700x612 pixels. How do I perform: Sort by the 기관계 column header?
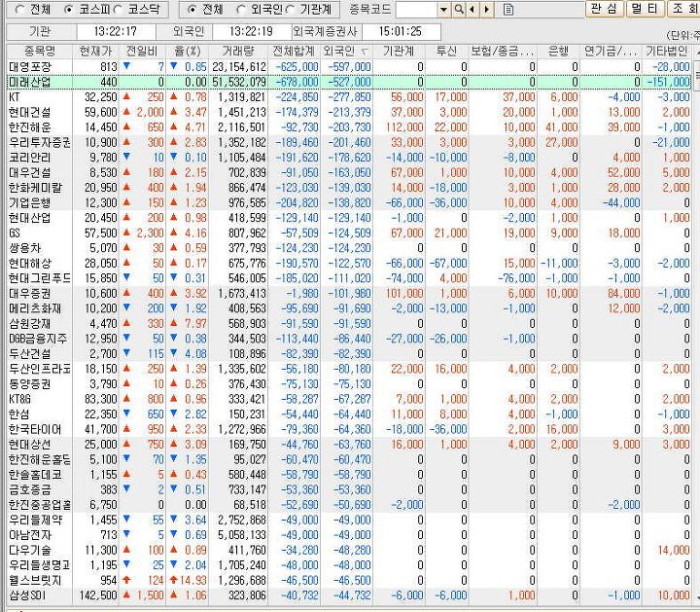[399, 51]
